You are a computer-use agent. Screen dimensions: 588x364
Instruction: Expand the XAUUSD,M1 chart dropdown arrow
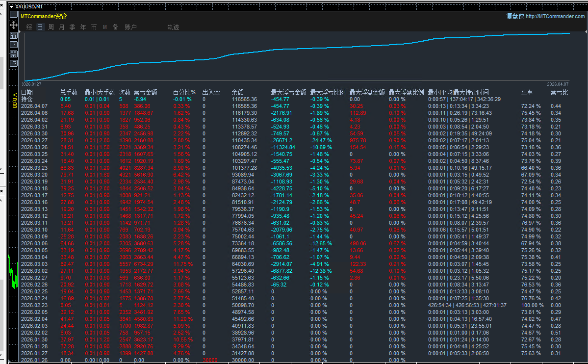point(11,6)
